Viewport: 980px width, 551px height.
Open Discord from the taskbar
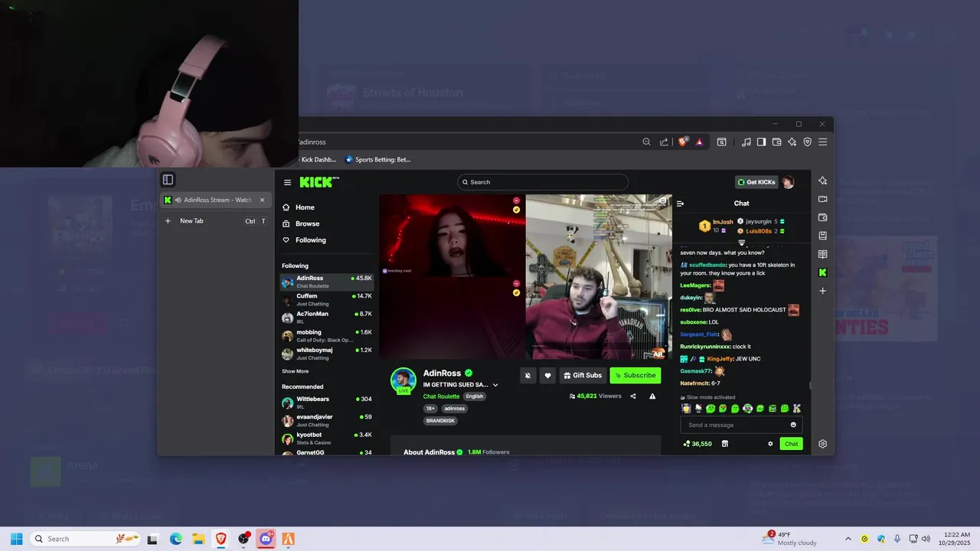tap(266, 539)
